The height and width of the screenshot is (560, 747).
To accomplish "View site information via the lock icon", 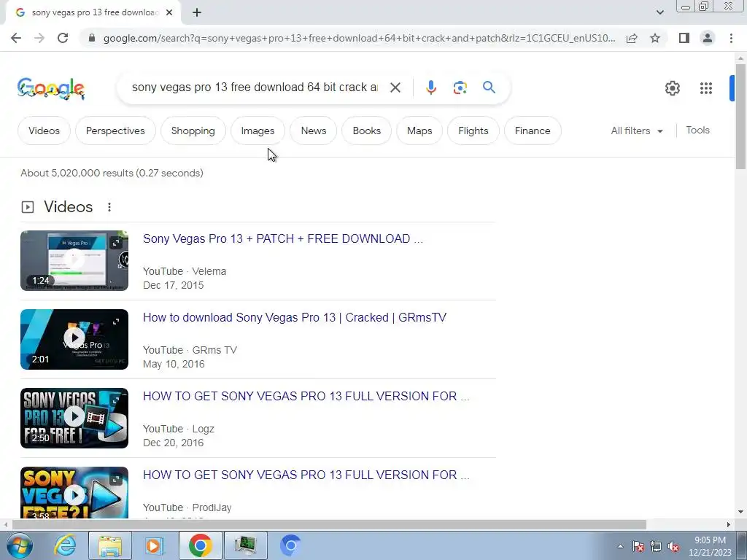I will click(92, 38).
